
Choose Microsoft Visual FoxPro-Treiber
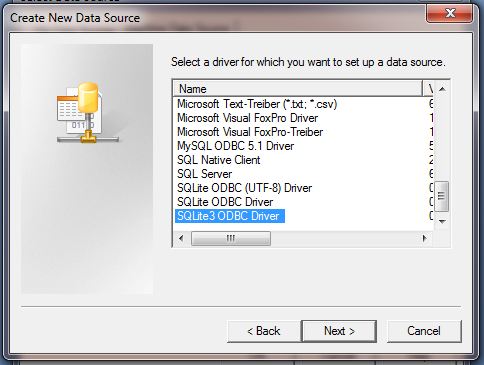[x=250, y=132]
